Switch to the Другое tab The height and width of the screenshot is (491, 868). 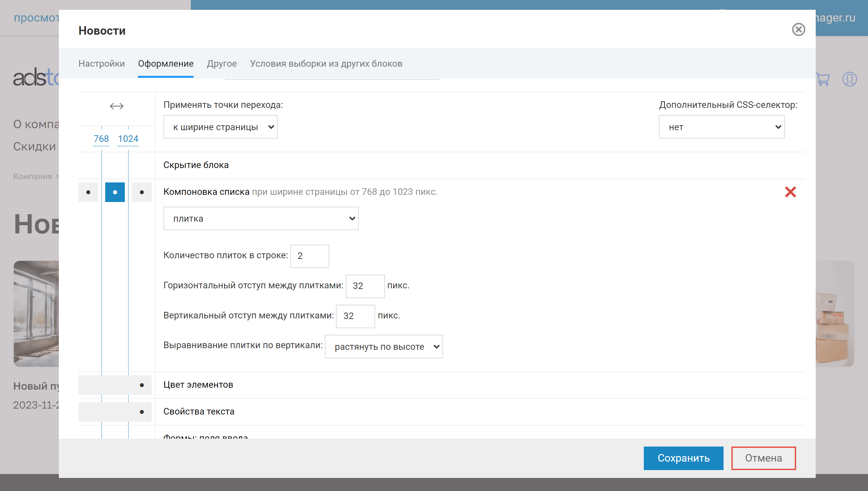coord(222,64)
